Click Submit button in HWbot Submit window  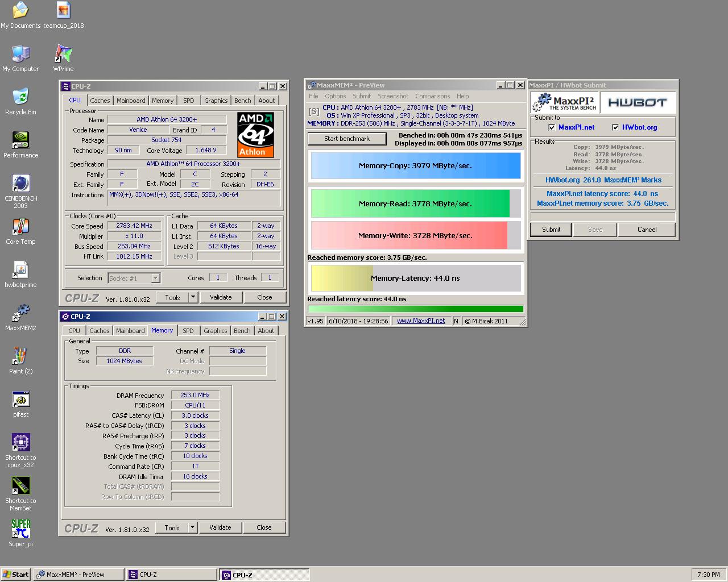tap(551, 230)
